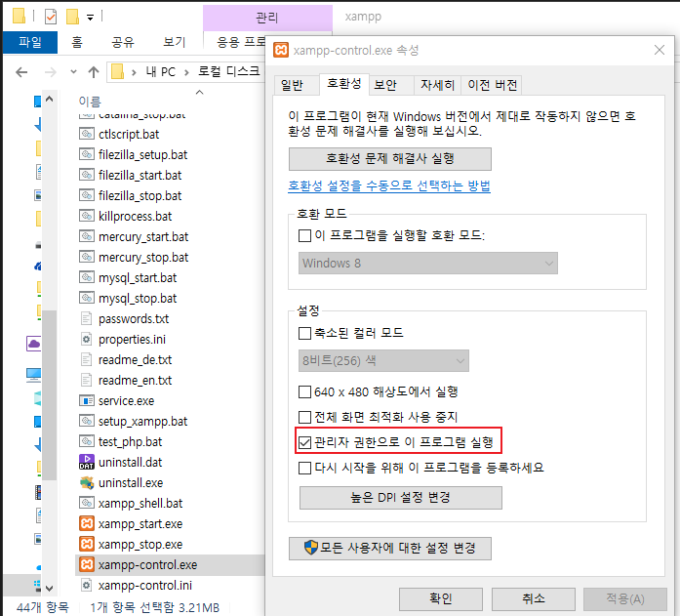Image resolution: width=680 pixels, height=616 pixels.
Task: Enable compatibility mode checkbox (호환 모드)
Action: [x=304, y=235]
